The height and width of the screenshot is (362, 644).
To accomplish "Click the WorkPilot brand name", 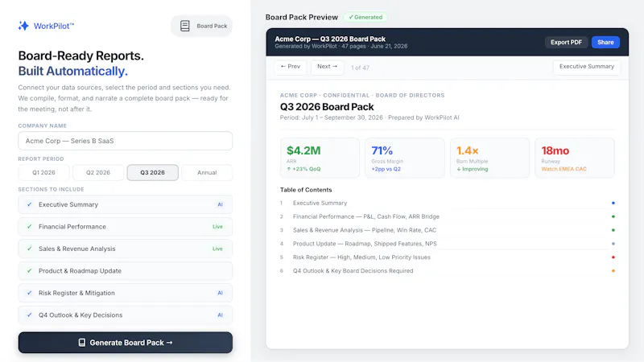I will click(x=54, y=26).
